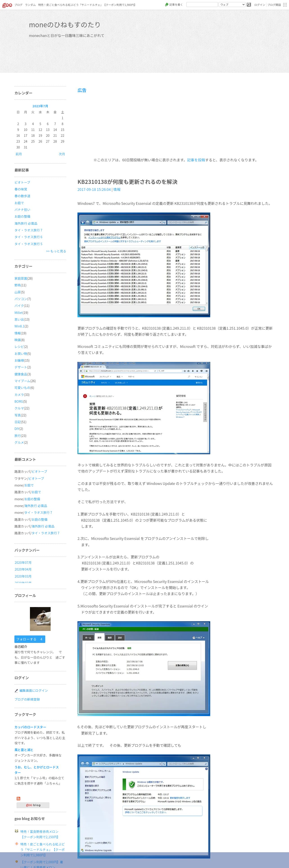Open the マイブーム category
The height and width of the screenshot is (868, 289).
click(x=22, y=381)
